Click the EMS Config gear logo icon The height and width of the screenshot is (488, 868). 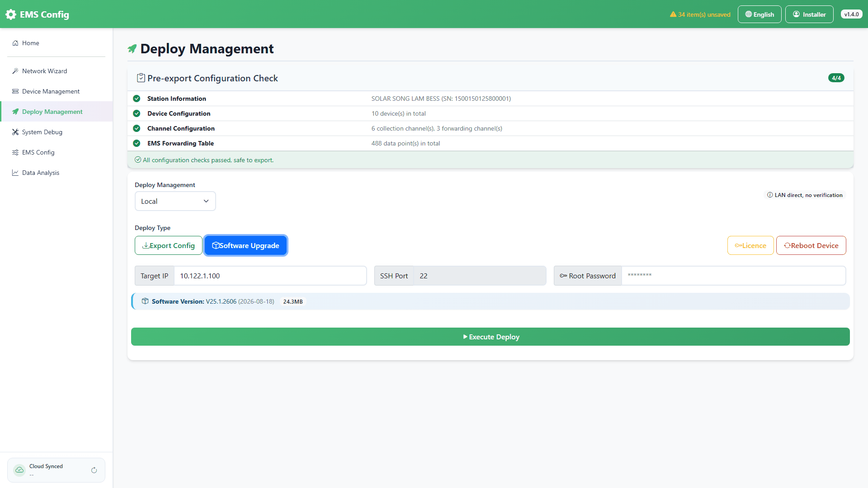tap(11, 14)
